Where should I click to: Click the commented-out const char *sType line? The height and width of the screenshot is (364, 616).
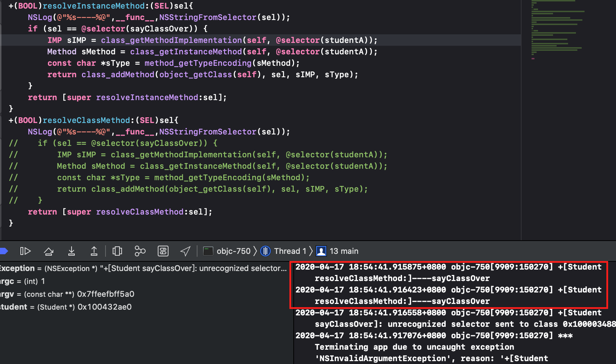159,177
